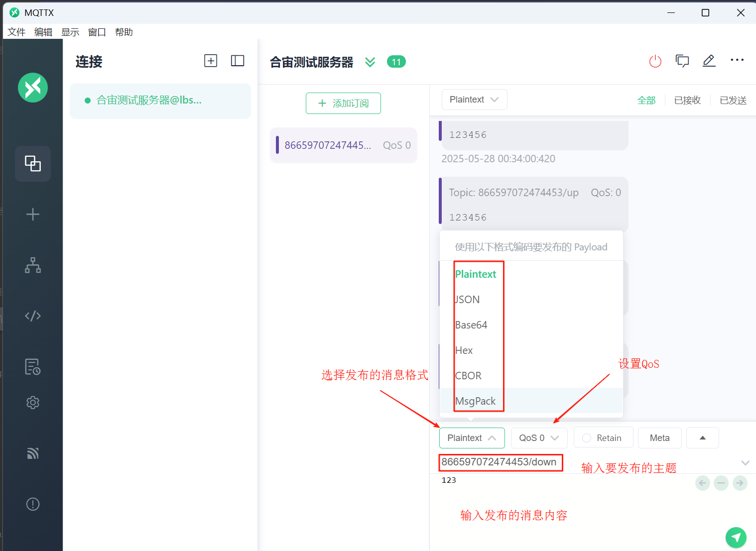Click the minus history button near the payload
756x551 pixels.
pos(721,483)
